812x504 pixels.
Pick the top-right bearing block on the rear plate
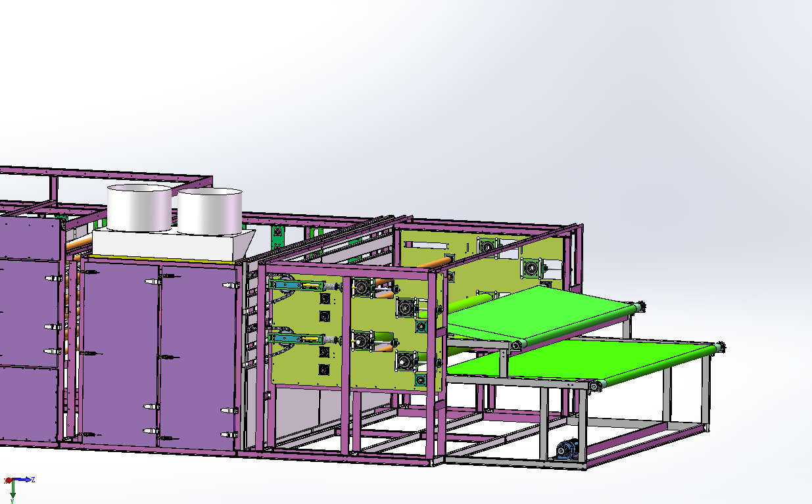[531, 269]
